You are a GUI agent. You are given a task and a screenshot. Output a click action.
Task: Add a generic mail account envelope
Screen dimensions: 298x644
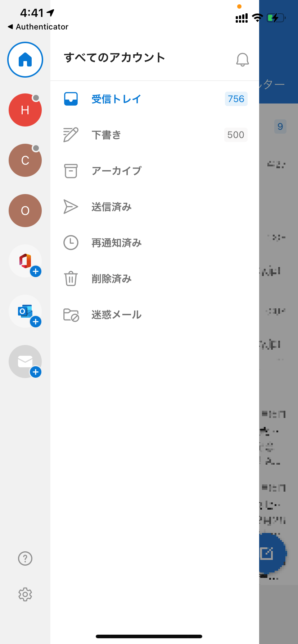[25, 362]
